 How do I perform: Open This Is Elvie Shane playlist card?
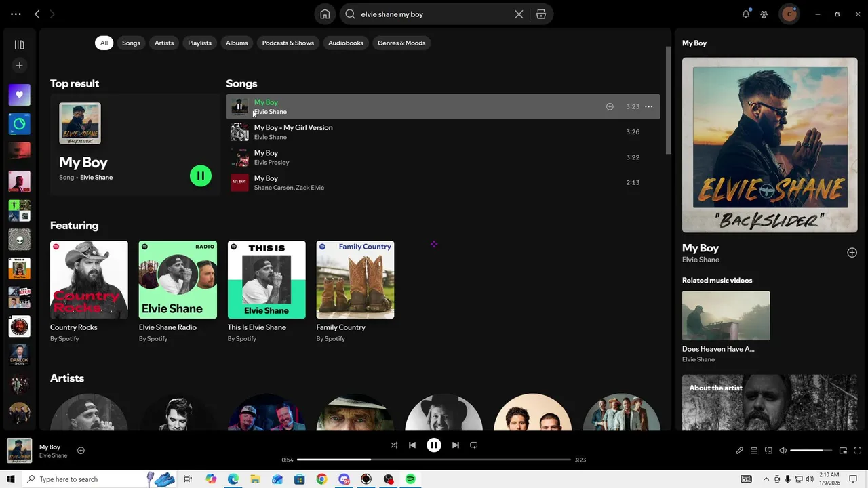click(267, 291)
